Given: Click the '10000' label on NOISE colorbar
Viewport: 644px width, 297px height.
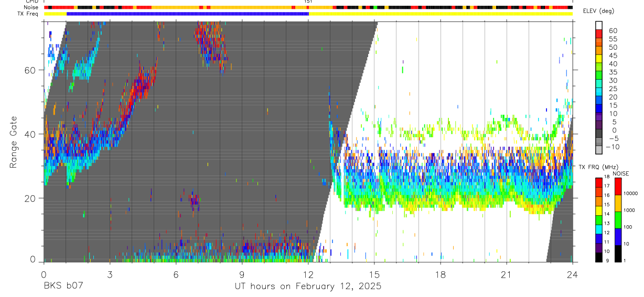Looking at the screenshot, I should click(631, 193).
